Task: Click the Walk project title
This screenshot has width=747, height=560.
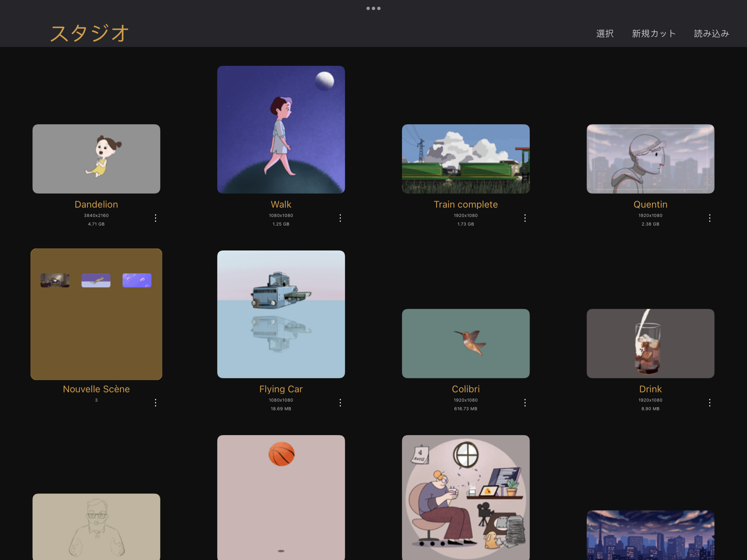Action: [281, 204]
